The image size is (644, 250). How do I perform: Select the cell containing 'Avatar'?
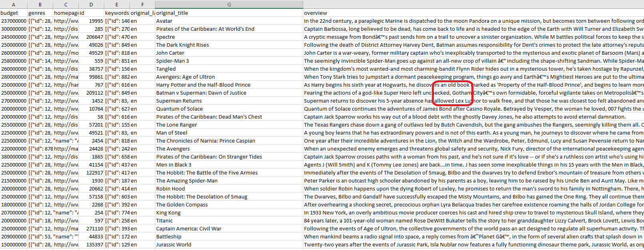tap(164, 21)
